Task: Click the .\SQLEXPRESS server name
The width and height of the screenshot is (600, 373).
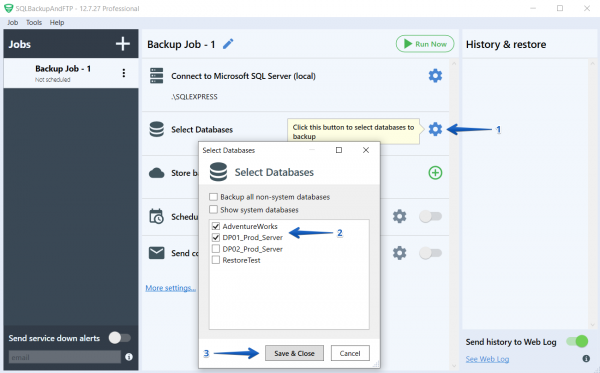Action: (194, 97)
